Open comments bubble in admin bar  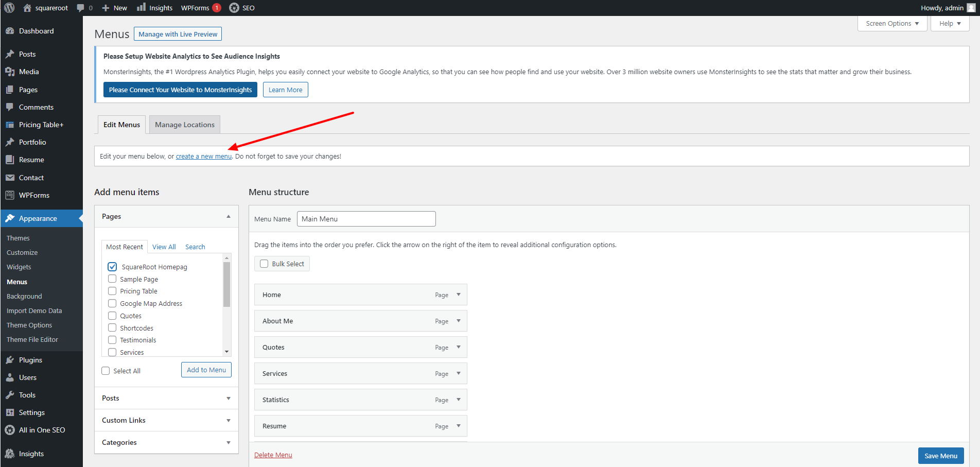point(80,8)
